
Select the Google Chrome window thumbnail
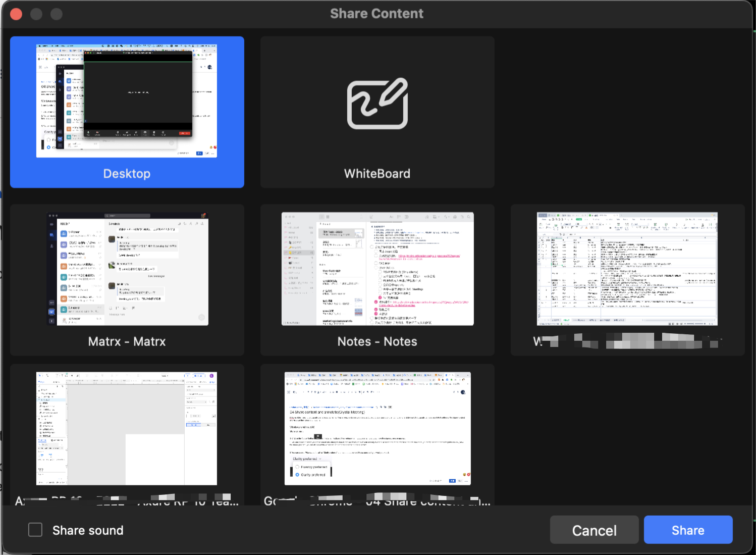(x=377, y=428)
